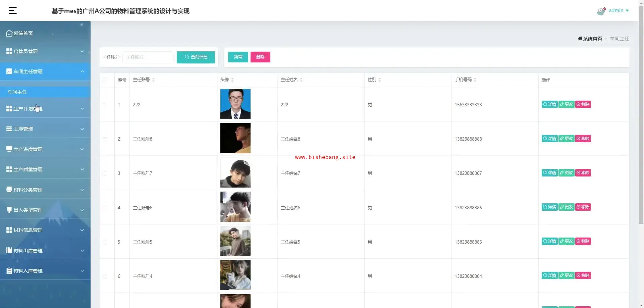Click the 工序管理 list icon

pyautogui.click(x=9, y=129)
